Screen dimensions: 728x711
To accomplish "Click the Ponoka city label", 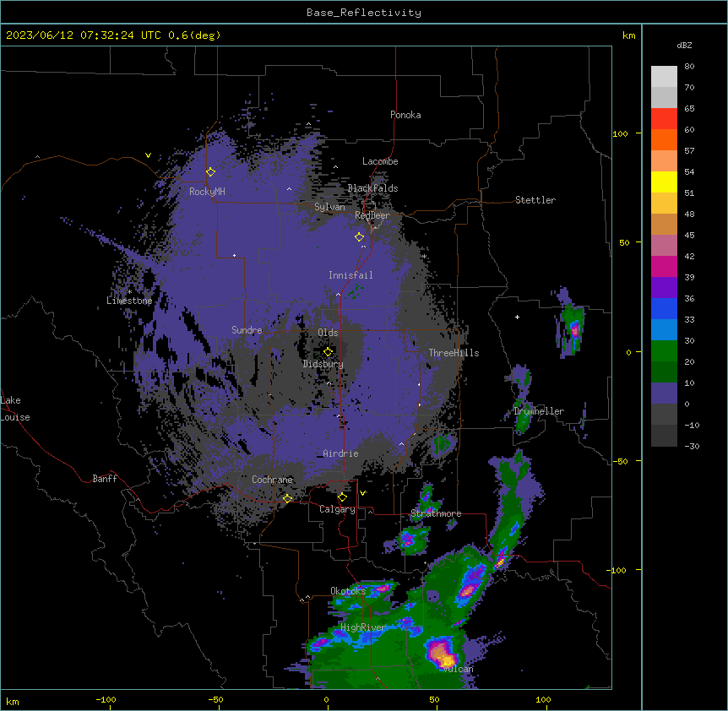I will tap(405, 115).
